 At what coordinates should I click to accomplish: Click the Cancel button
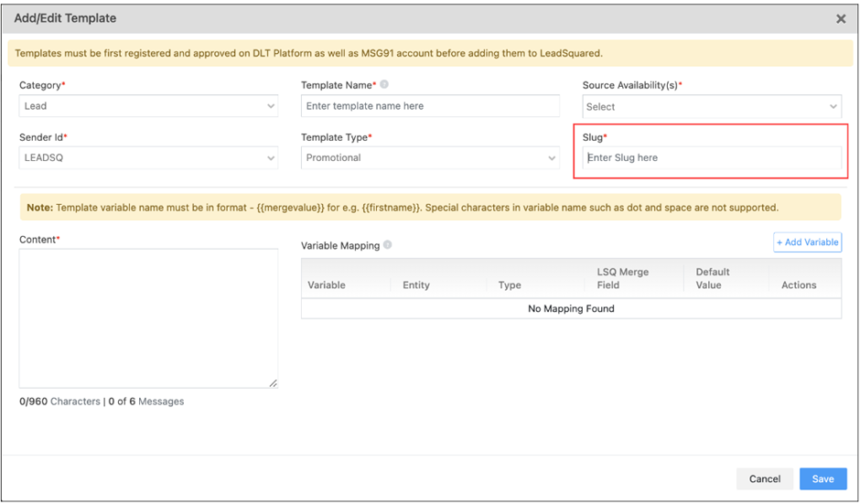[764, 478]
